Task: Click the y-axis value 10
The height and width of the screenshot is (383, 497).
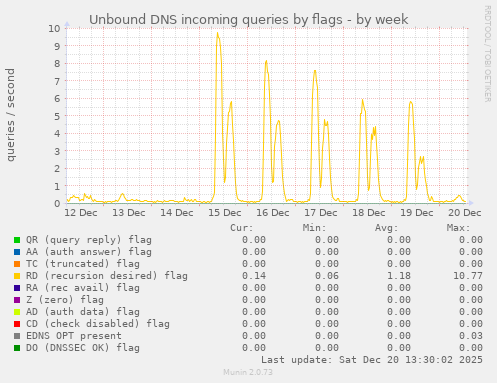Action: click(x=54, y=29)
